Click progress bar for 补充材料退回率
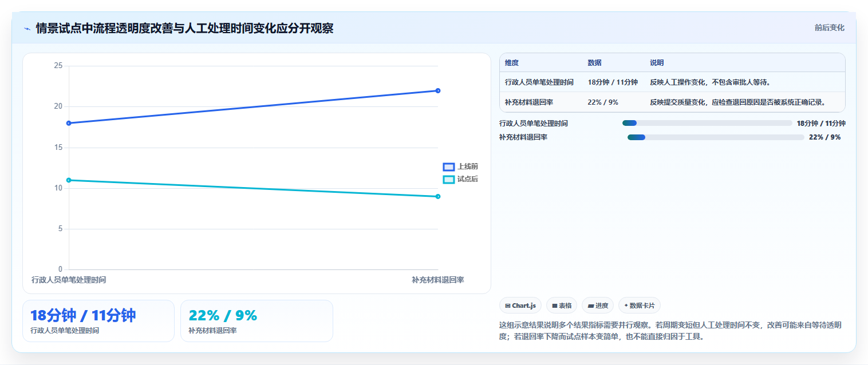 [716, 137]
